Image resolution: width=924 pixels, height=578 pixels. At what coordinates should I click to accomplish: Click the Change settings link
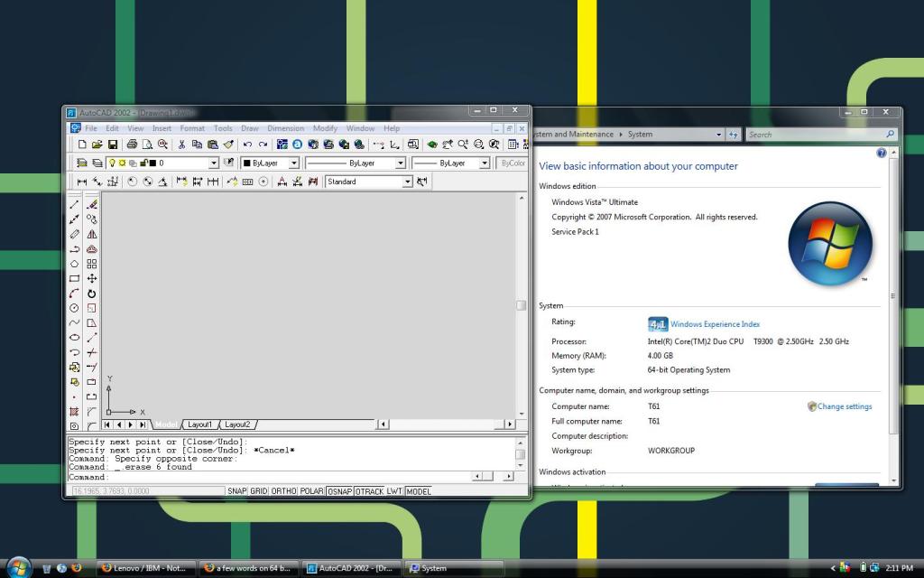845,406
